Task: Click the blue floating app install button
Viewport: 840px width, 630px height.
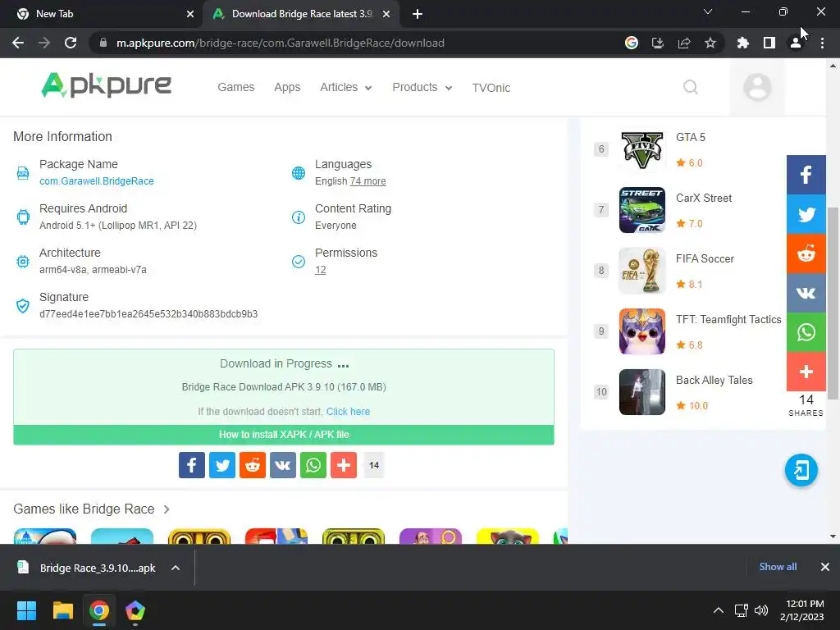Action: click(x=801, y=470)
